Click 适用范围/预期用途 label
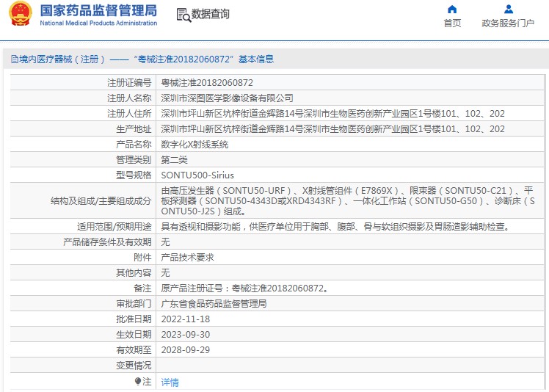Screen dimensions: 549x392 coord(114,227)
